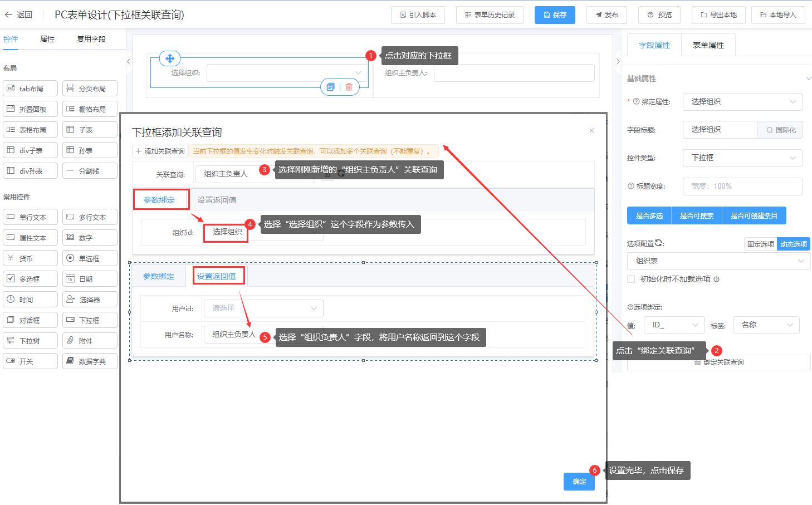Click the 宽度 100% input field

(742, 186)
